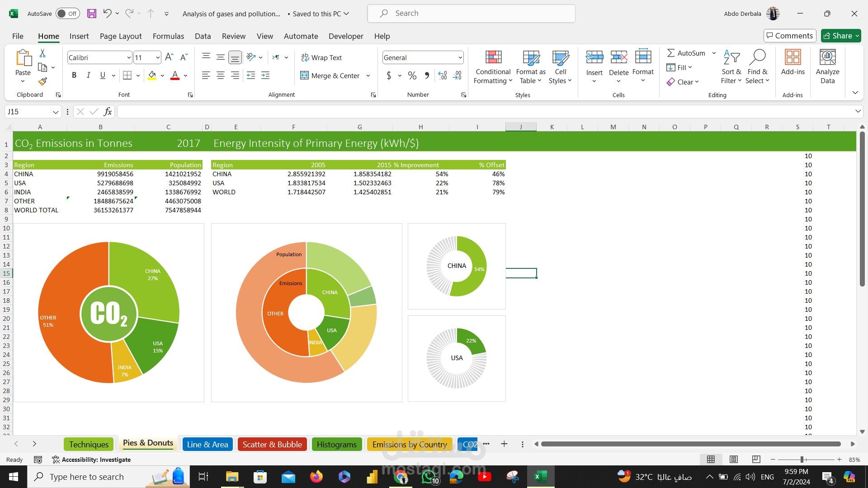Click the Conditional Formatting icon

pos(493,58)
